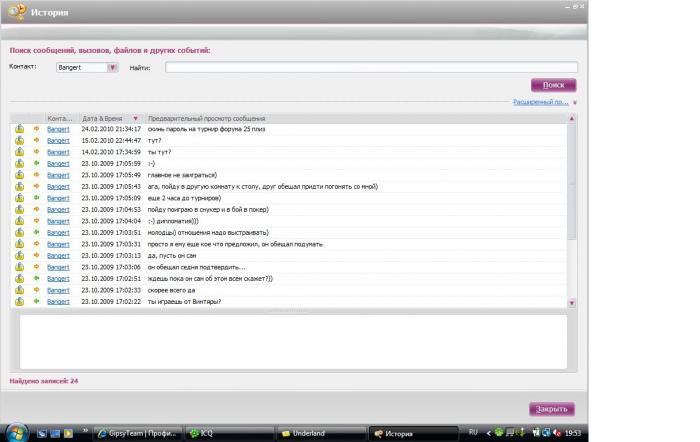
Task: Sort by the Дата & Время column header
Action: (x=102, y=119)
